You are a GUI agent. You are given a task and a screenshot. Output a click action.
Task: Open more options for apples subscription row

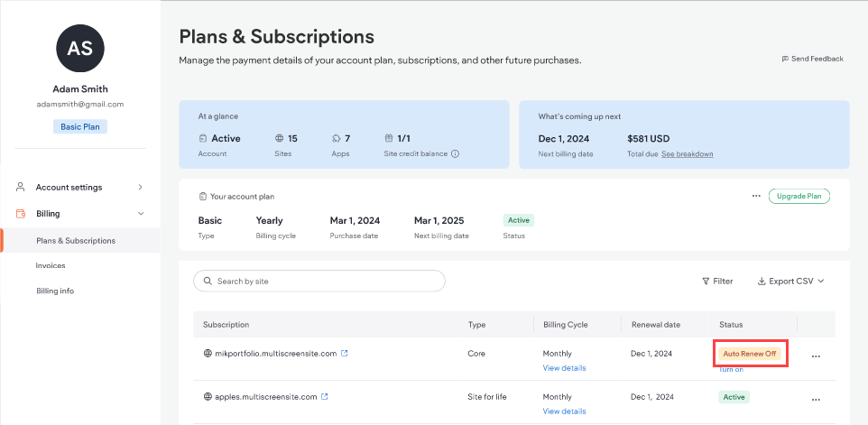point(816,400)
